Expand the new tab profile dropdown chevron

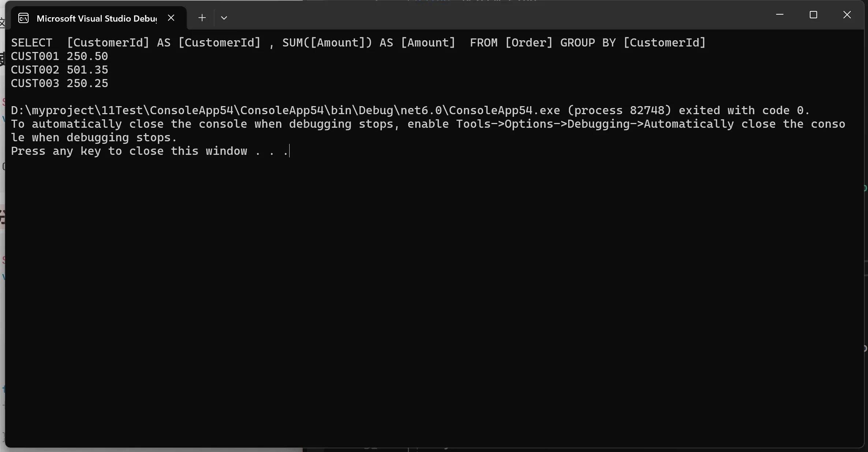(224, 18)
